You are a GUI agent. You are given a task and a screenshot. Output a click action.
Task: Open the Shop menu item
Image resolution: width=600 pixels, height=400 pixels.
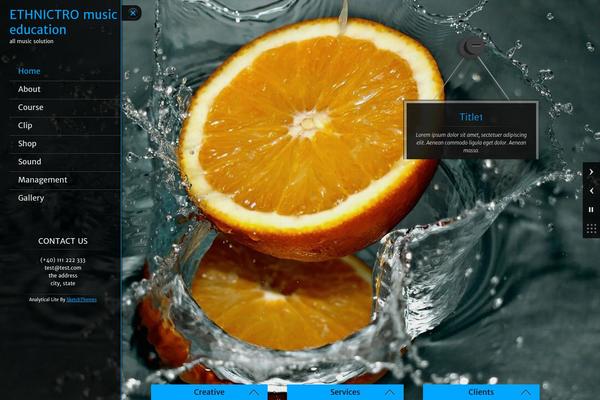[x=27, y=144]
